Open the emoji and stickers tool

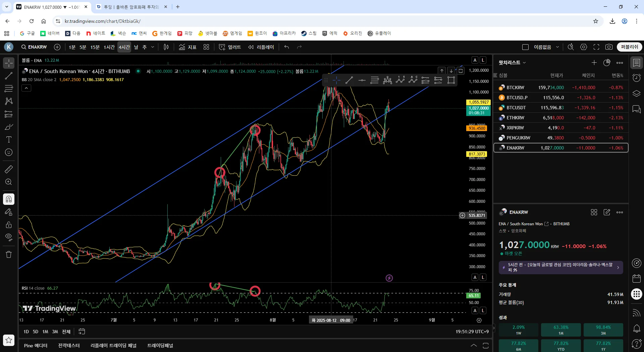coord(9,152)
